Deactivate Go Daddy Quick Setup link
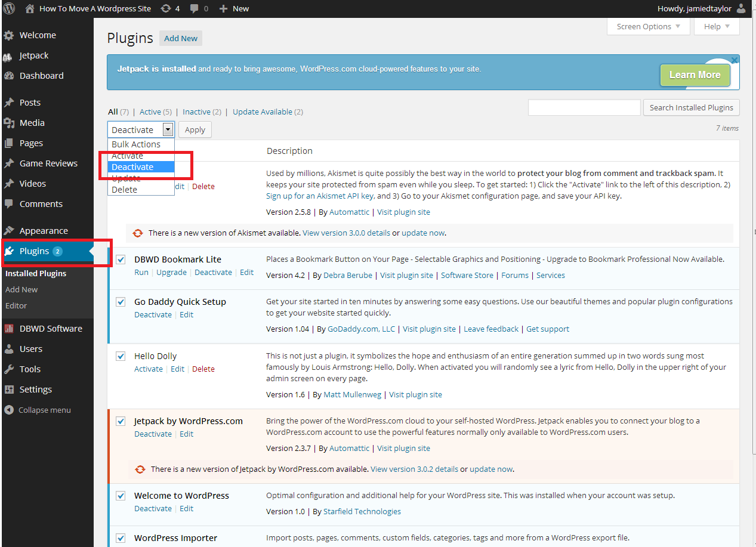 pos(153,315)
